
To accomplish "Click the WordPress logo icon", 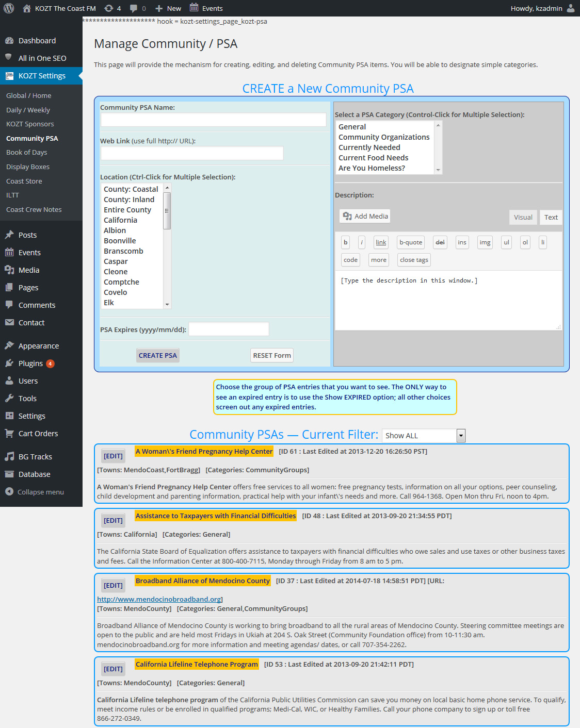I will 9,8.
